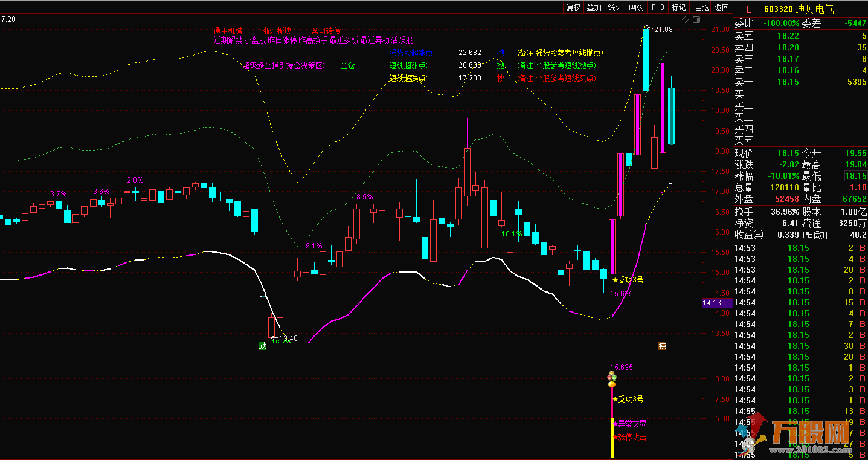The image size is (868, 460).
Task: Click the 21.08 high price label
Action: click(663, 29)
